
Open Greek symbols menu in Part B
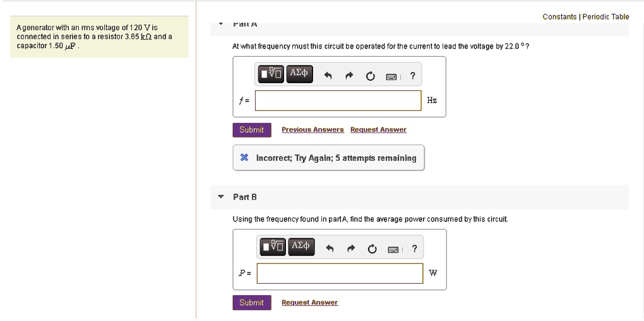point(301,246)
